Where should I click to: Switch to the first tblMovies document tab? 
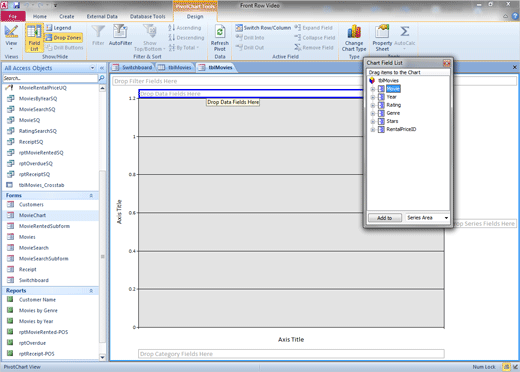[175, 67]
